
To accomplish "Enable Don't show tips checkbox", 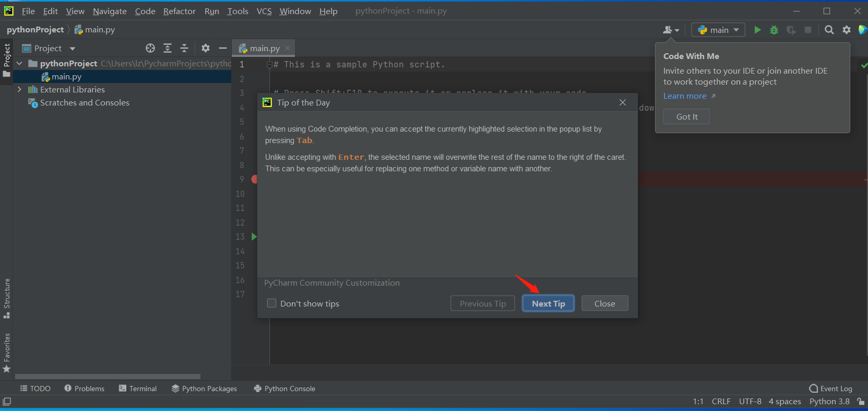I will tap(271, 303).
